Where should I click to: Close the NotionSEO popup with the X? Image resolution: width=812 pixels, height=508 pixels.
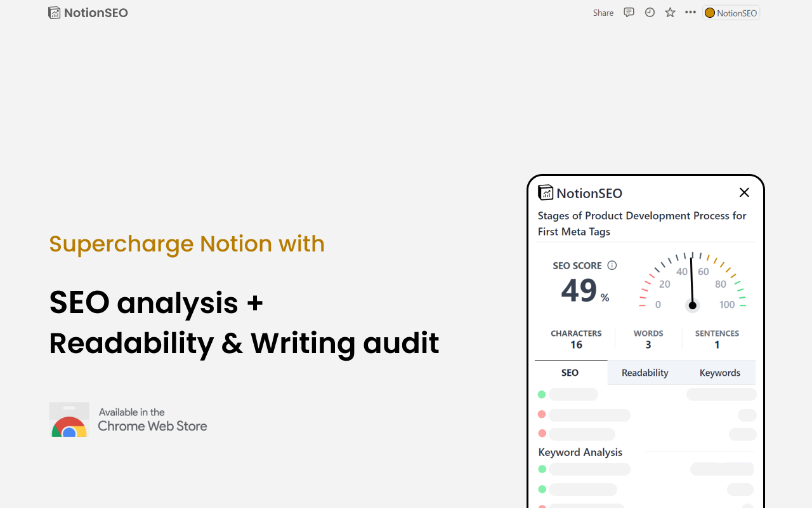point(744,192)
